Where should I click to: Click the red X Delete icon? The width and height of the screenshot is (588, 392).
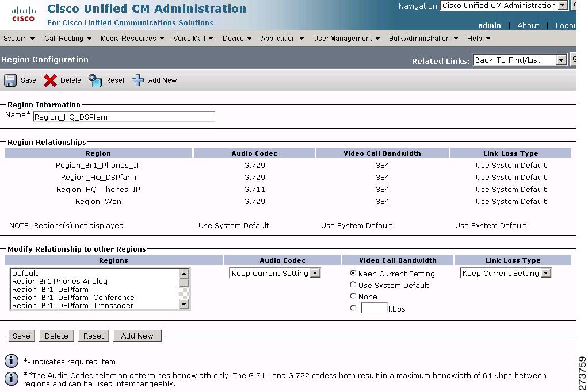tap(50, 80)
